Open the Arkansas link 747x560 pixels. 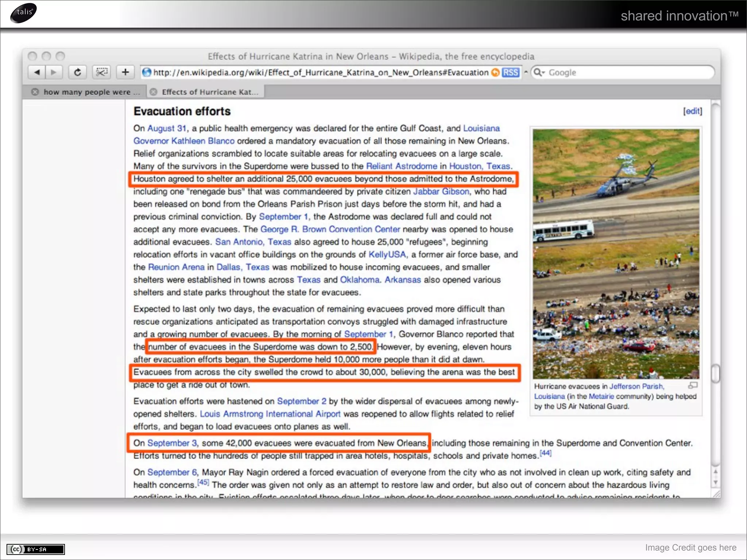(x=403, y=280)
